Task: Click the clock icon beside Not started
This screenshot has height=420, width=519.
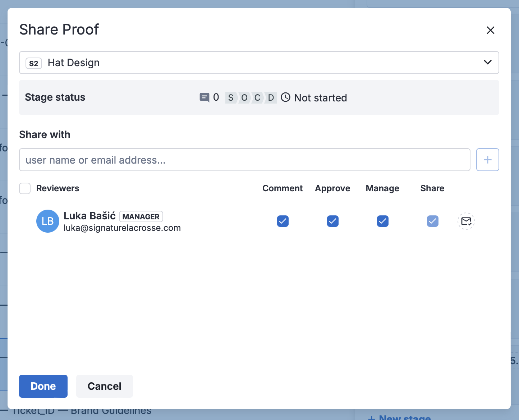Action: click(x=285, y=97)
